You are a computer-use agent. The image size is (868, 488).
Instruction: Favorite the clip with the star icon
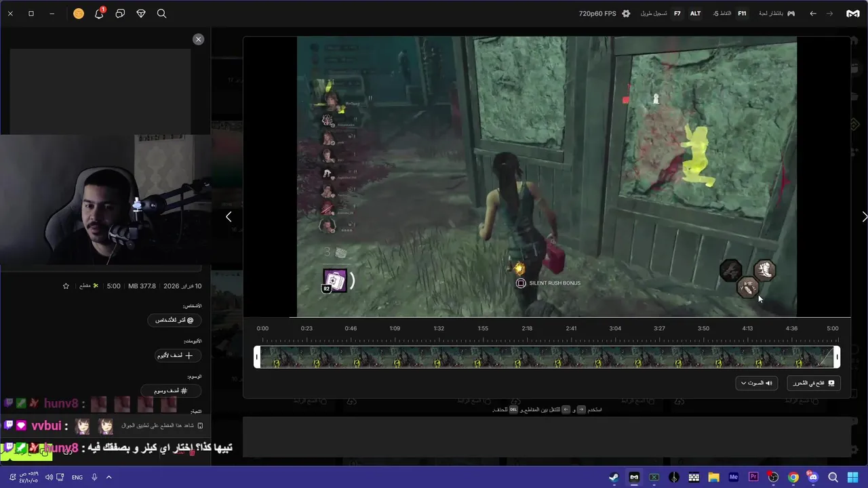click(66, 286)
